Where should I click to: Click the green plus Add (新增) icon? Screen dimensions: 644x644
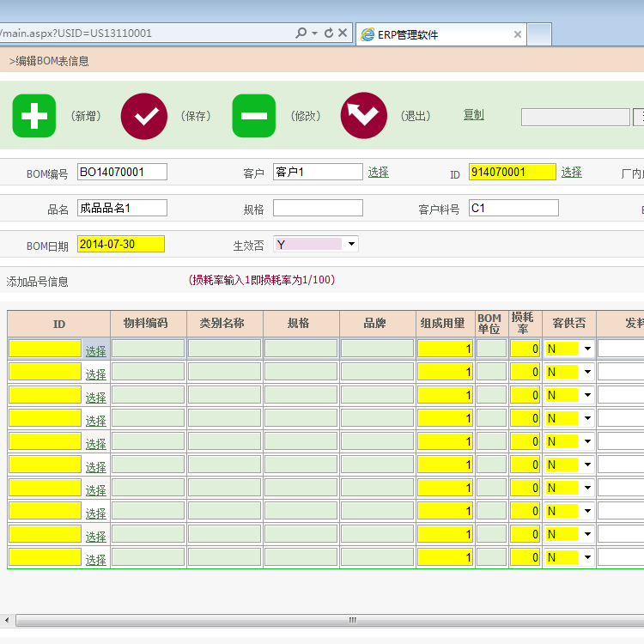coord(34,116)
